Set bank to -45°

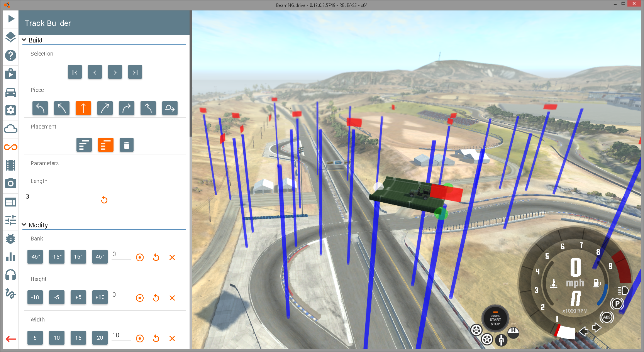pos(35,257)
